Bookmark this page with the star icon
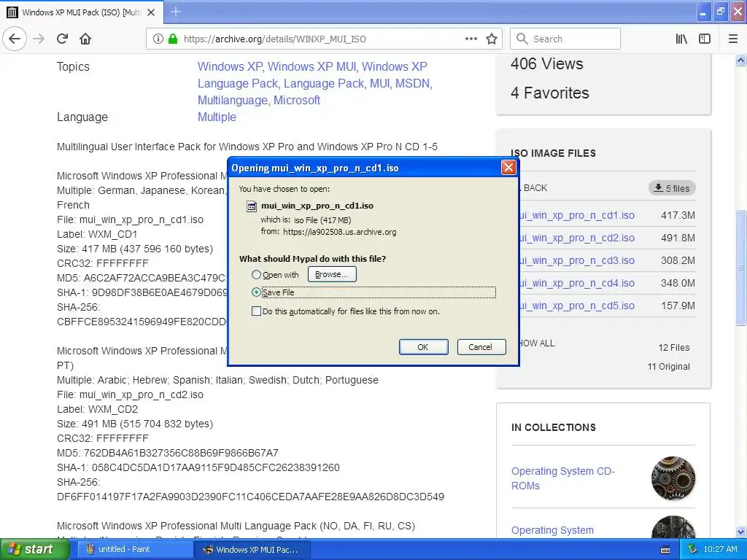Screen dimensions: 747x560 (492, 39)
